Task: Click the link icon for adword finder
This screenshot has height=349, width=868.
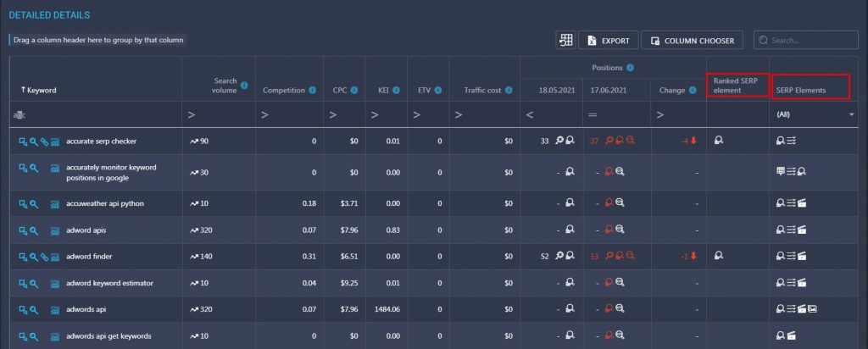Action: coord(44,257)
